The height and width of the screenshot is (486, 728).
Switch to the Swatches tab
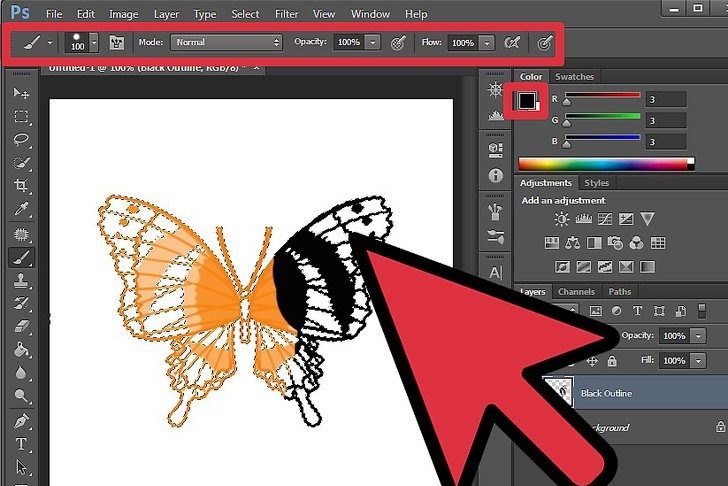(574, 76)
